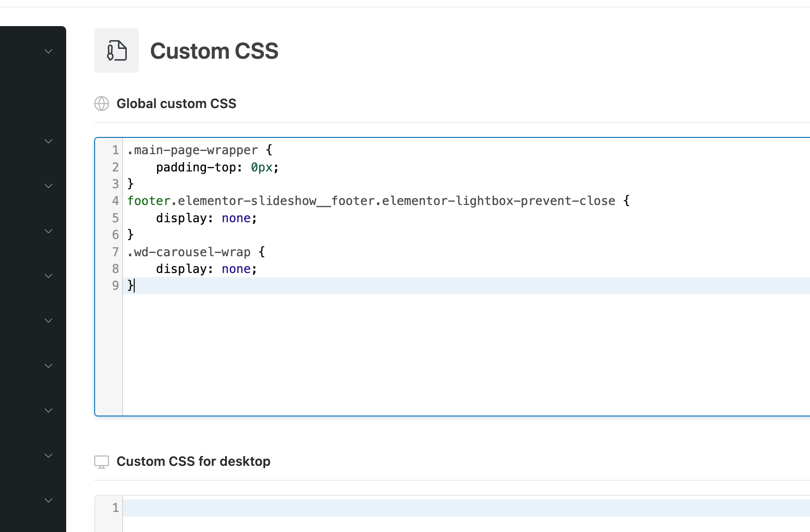Expand the second-to-last sidebar chevron
This screenshot has width=810, height=532.
pos(48,456)
